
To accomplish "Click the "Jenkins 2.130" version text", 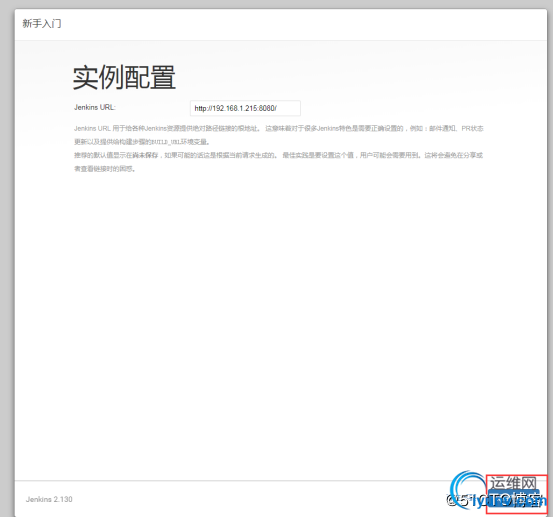I will pyautogui.click(x=49, y=499).
